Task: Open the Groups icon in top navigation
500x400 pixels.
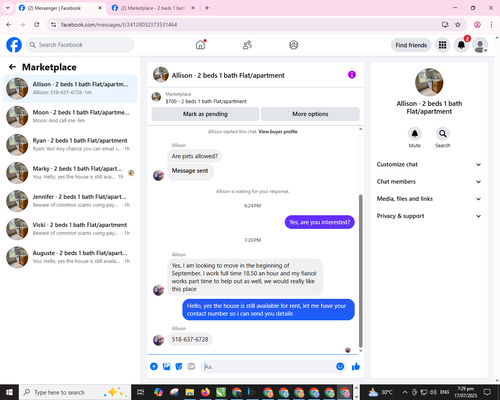Action: coord(294,45)
